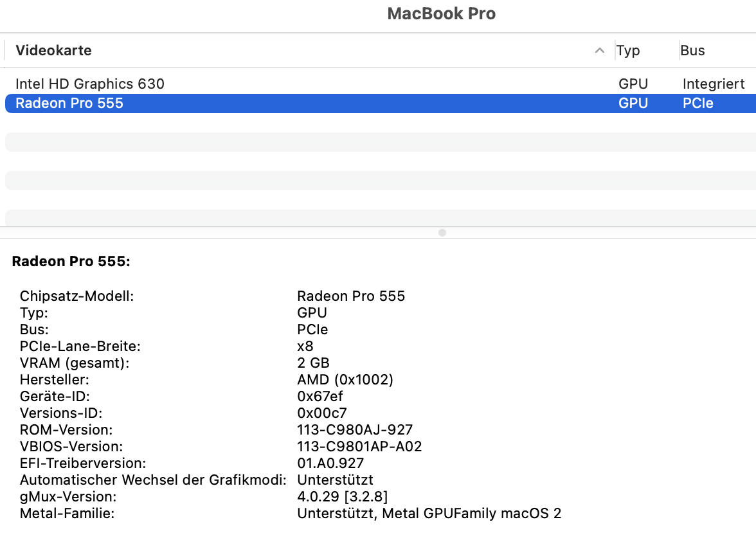
Task: Click the Hersteller label
Action: click(55, 380)
